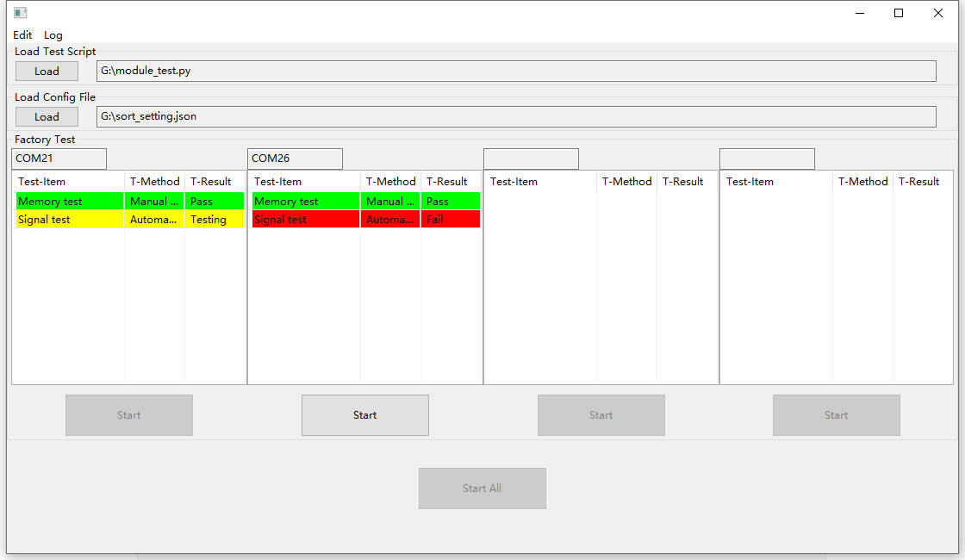Open the Edit menu

point(22,35)
